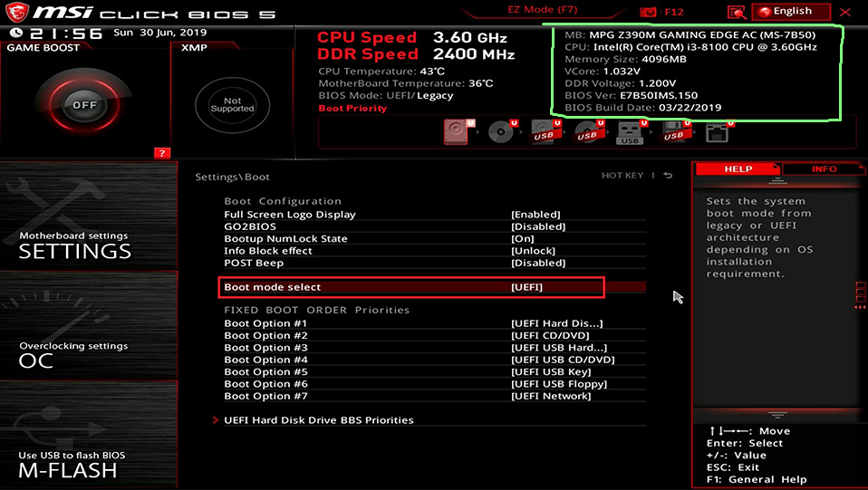This screenshot has height=490, width=868.
Task: Open the SETTINGS motherboard section
Action: (89, 216)
